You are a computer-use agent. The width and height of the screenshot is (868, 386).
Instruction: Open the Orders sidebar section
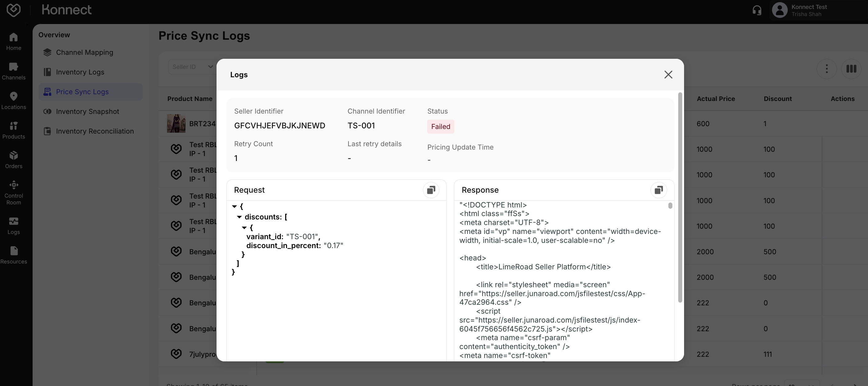click(x=14, y=160)
